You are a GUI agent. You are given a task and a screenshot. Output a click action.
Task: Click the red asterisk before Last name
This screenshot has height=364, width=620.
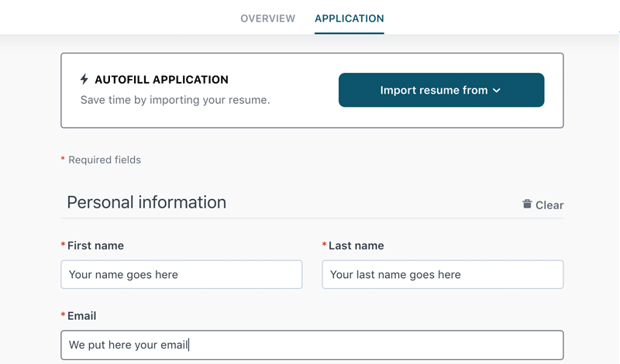[x=324, y=245]
